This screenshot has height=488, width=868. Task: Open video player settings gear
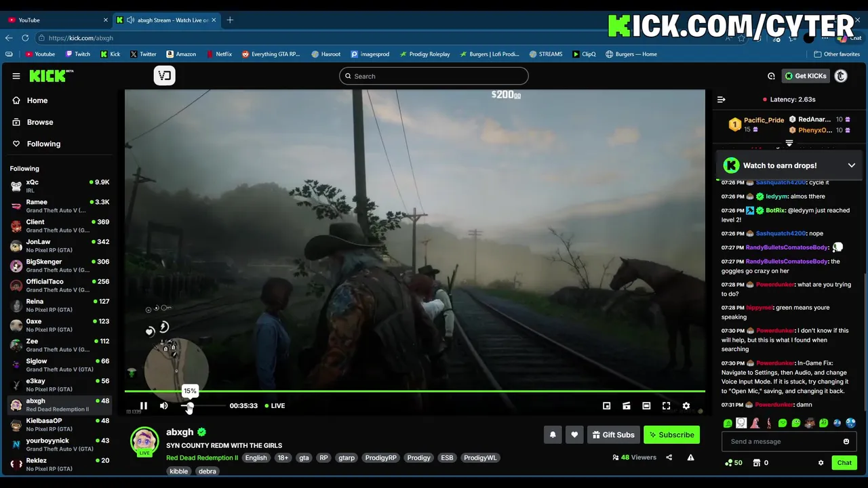pos(686,405)
